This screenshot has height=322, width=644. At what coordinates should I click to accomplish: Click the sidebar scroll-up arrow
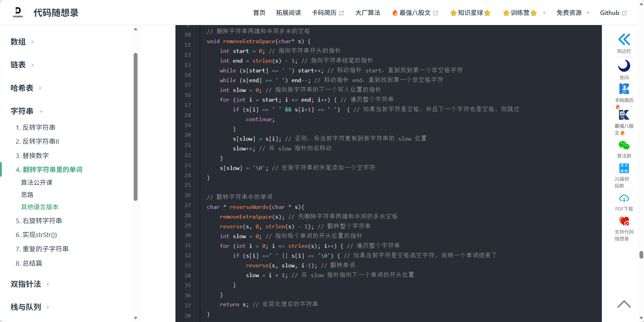point(135,29)
